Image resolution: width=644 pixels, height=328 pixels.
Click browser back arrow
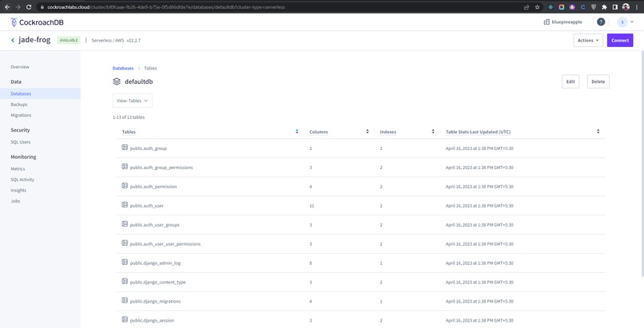point(7,7)
